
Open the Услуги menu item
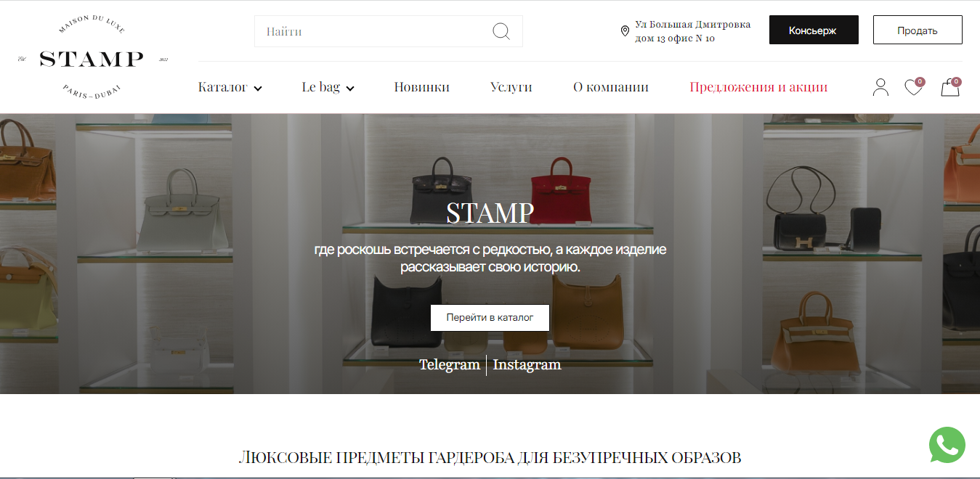(511, 87)
